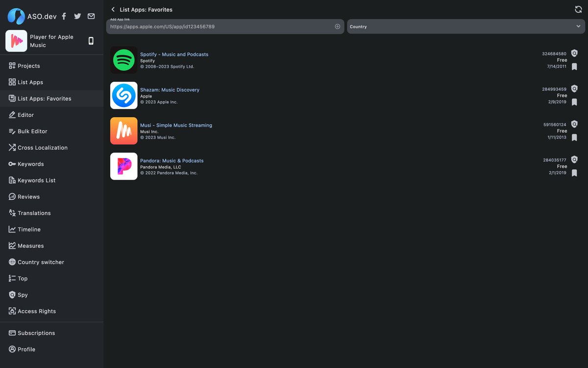Open Profile in sidebar
The image size is (588, 368).
(x=52, y=349)
